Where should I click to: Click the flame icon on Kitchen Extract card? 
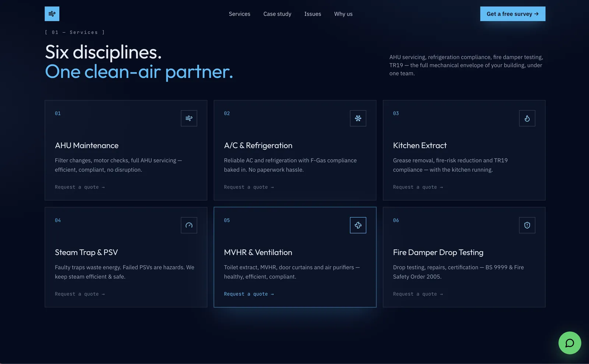(x=527, y=118)
